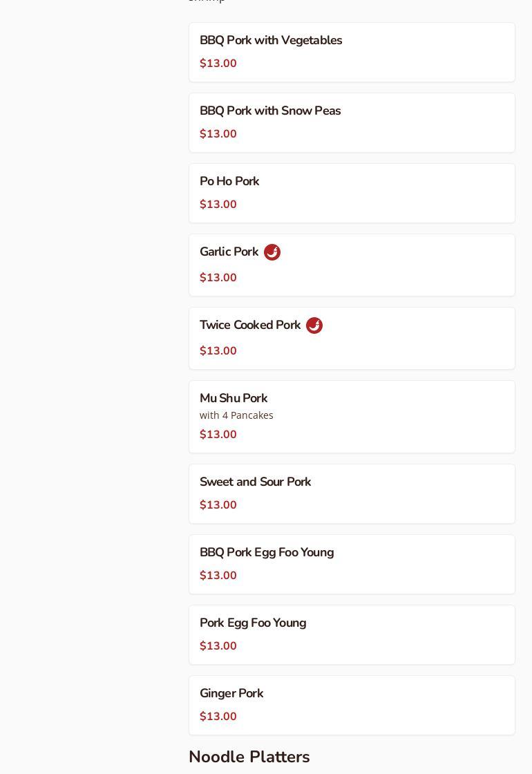This screenshot has width=532, height=774.
Task: Click the price under Sweet and Sour Pork
Action: [x=218, y=505]
